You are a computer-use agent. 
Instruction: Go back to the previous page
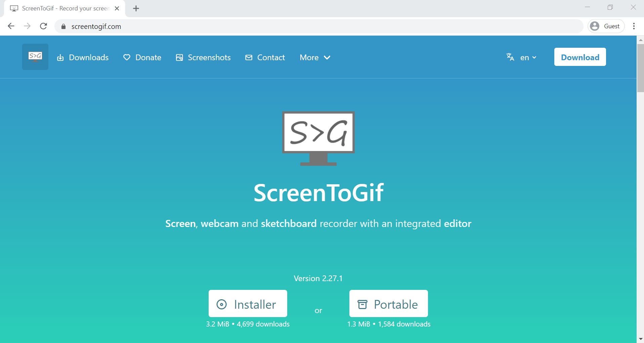pos(11,26)
